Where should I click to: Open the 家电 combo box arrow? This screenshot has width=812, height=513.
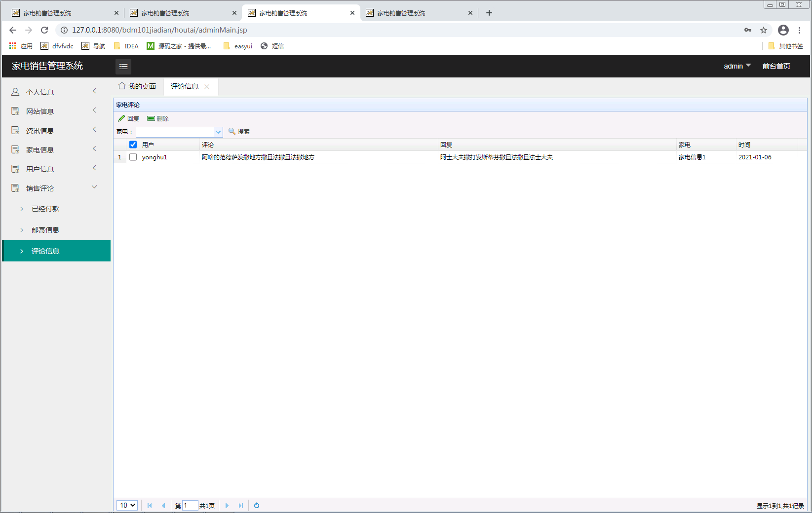point(218,132)
